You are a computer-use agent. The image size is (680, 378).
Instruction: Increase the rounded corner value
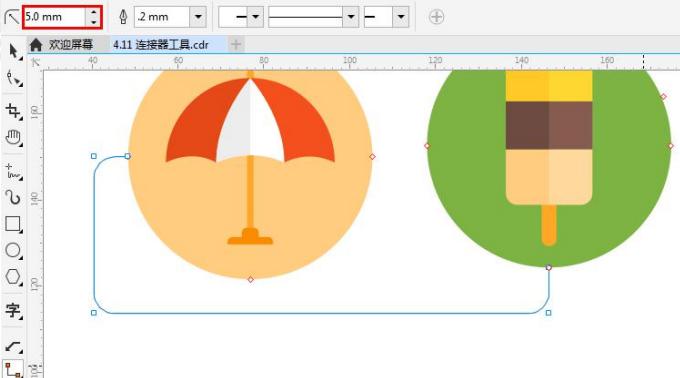(x=93, y=12)
